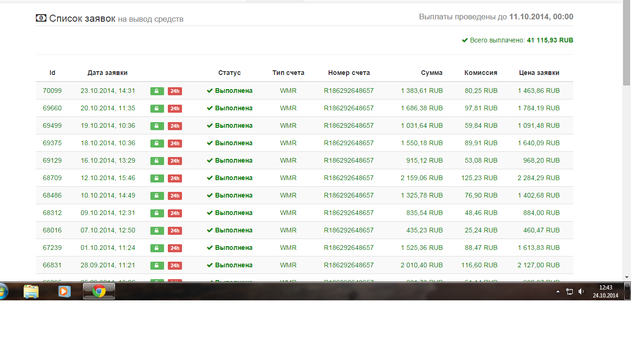The height and width of the screenshot is (364, 644).
Task: Click the red 24h badge for request 69660
Action: (175, 108)
